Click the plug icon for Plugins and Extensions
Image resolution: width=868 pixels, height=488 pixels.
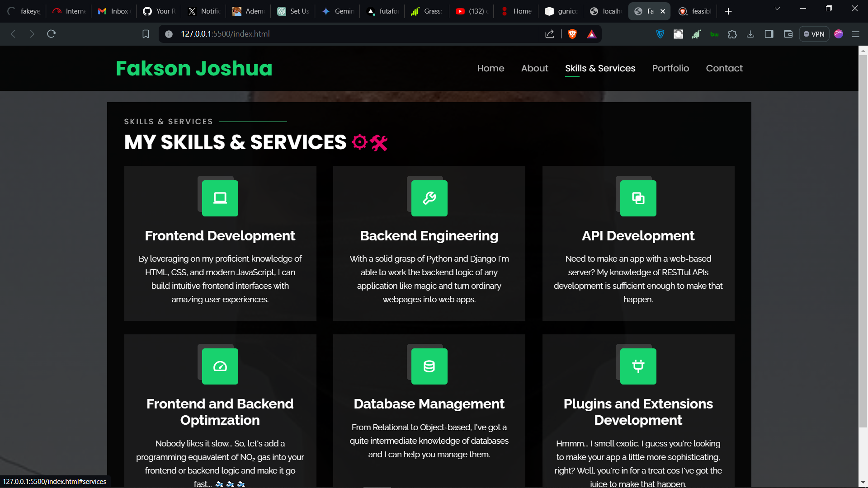pyautogui.click(x=638, y=366)
